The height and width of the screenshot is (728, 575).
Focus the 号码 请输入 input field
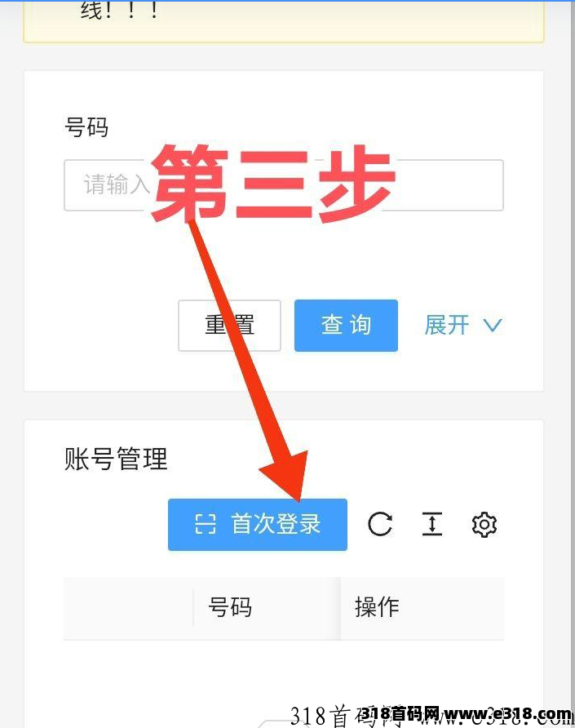click(x=284, y=185)
